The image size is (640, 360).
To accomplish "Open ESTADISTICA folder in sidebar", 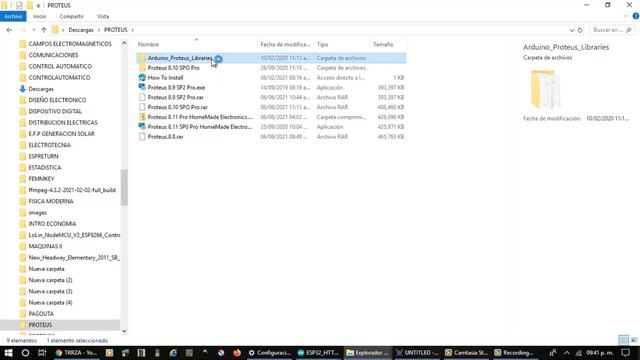I will pyautogui.click(x=45, y=167).
